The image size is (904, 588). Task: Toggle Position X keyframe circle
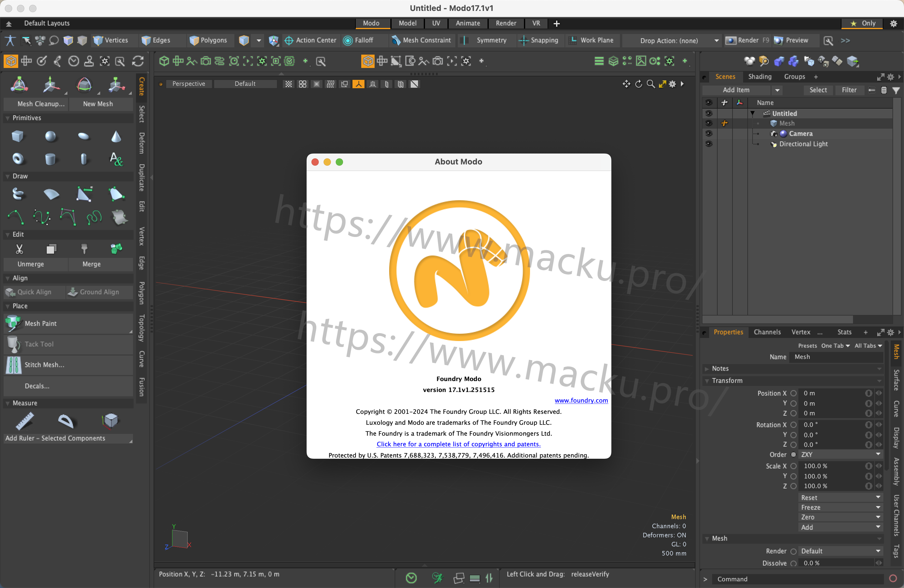pyautogui.click(x=793, y=393)
